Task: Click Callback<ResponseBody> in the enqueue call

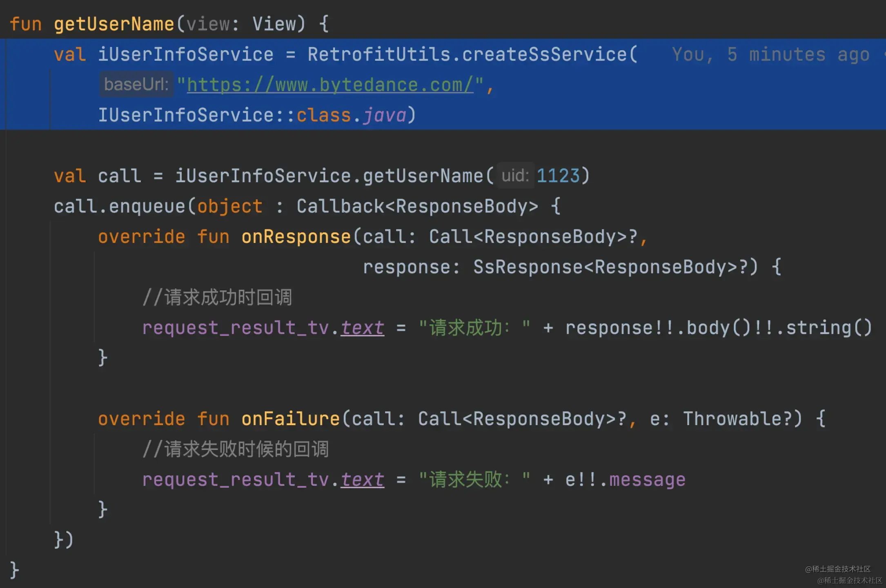Action: (x=417, y=206)
